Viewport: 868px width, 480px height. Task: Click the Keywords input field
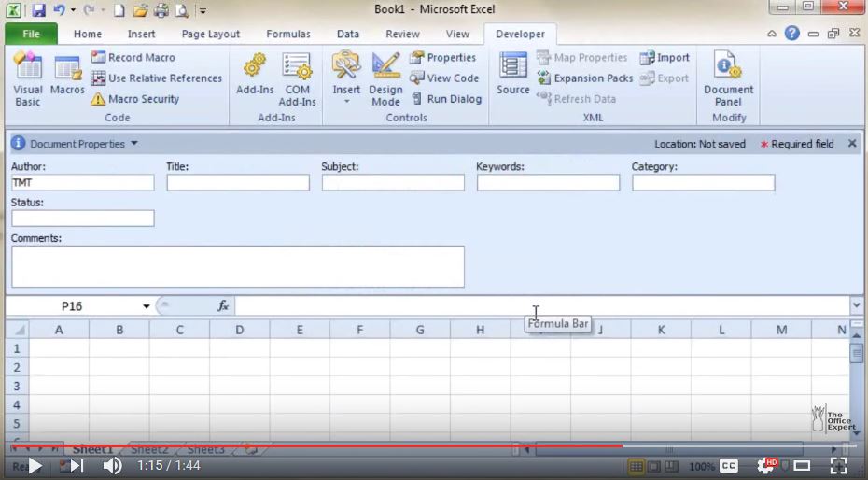pos(548,183)
